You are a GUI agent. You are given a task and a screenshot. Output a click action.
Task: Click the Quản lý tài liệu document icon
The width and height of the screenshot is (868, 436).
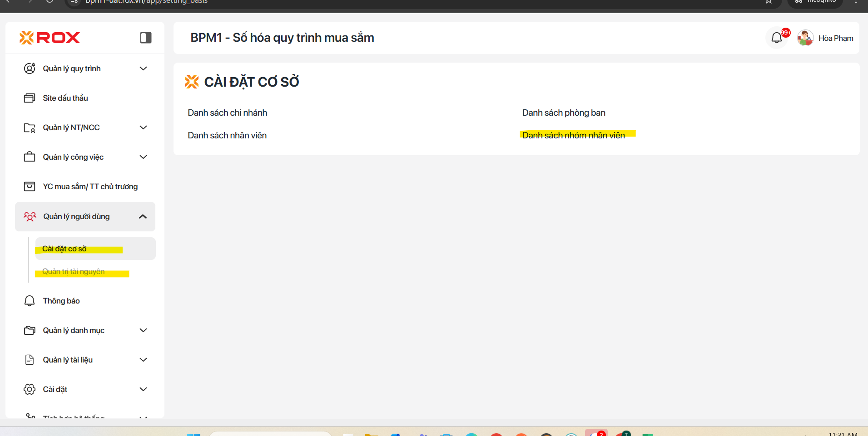(30, 360)
